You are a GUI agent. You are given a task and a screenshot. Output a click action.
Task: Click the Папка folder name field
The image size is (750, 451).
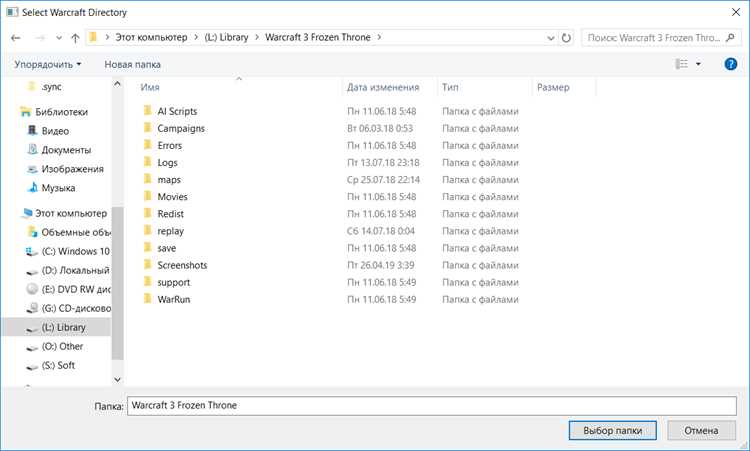[431, 406]
